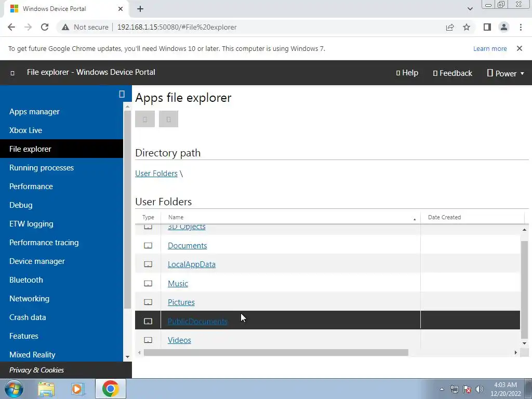Open Chrome's three-dot menu
This screenshot has width=532, height=399.
pyautogui.click(x=521, y=27)
